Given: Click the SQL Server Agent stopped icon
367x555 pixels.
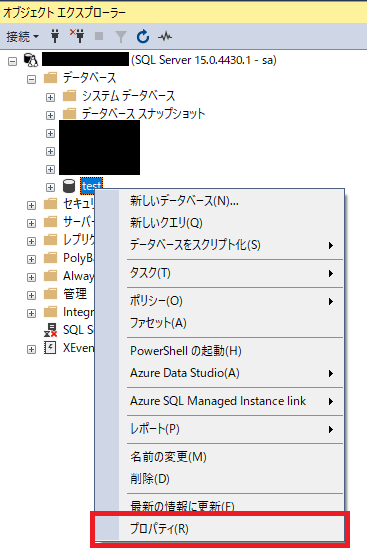Looking at the screenshot, I should 51,330.
